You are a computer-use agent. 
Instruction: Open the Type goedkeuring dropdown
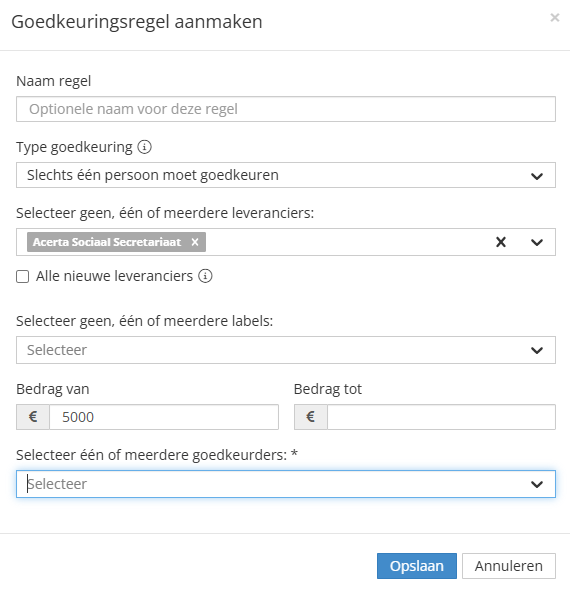coord(286,175)
